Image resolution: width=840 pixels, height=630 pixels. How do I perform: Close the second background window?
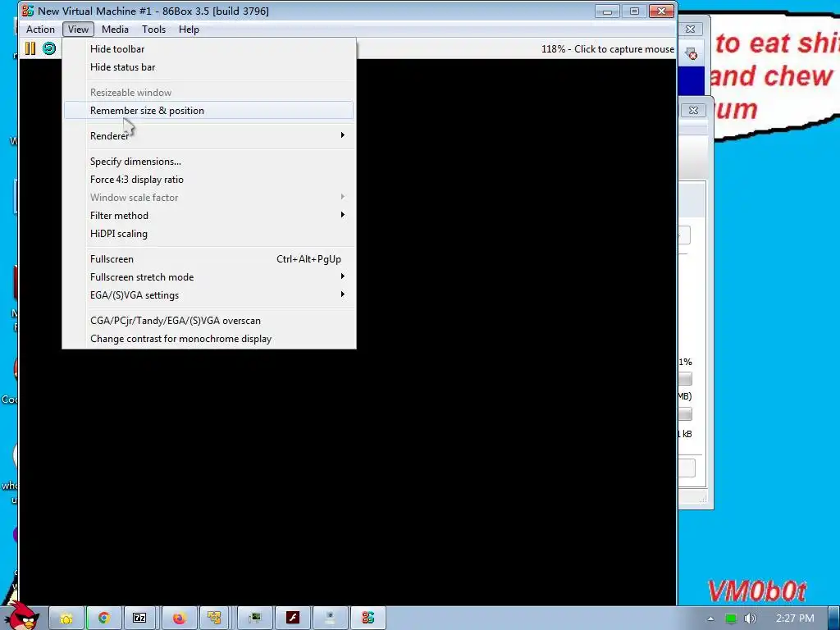click(x=693, y=110)
